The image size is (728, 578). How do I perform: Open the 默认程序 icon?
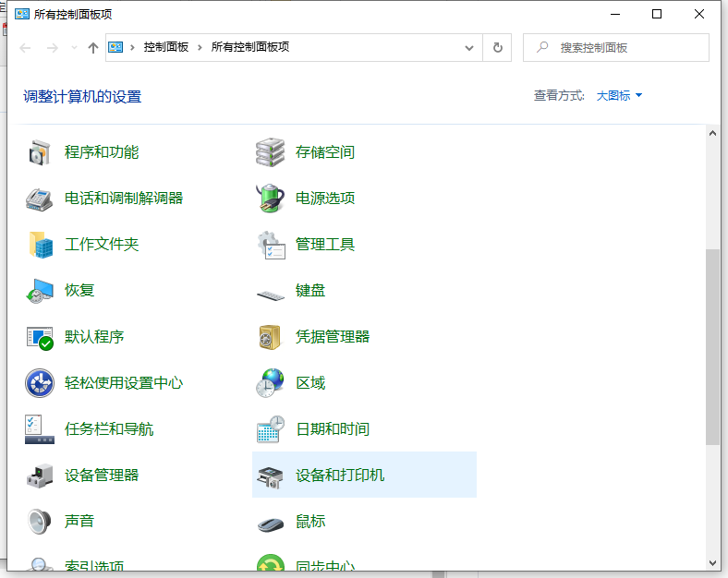tap(40, 337)
